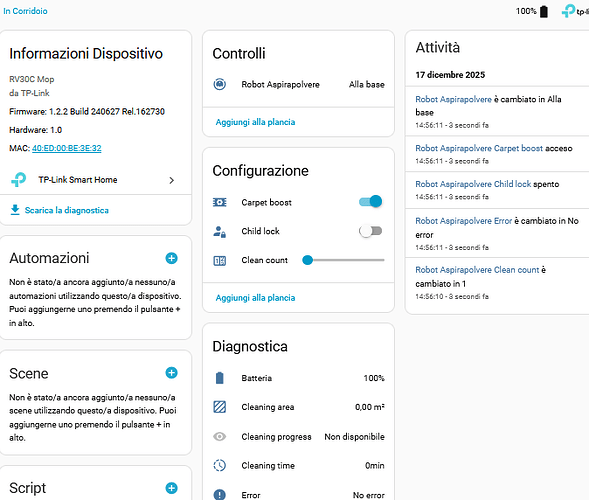This screenshot has height=500, width=589.
Task: Click Aggiungi alla plancia under Controlli
Action: pyautogui.click(x=255, y=122)
